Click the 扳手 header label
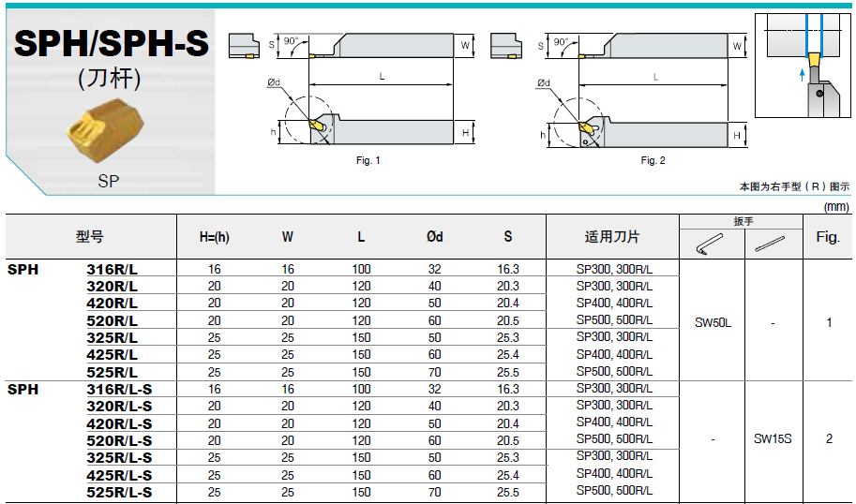The image size is (856, 504). [x=743, y=222]
